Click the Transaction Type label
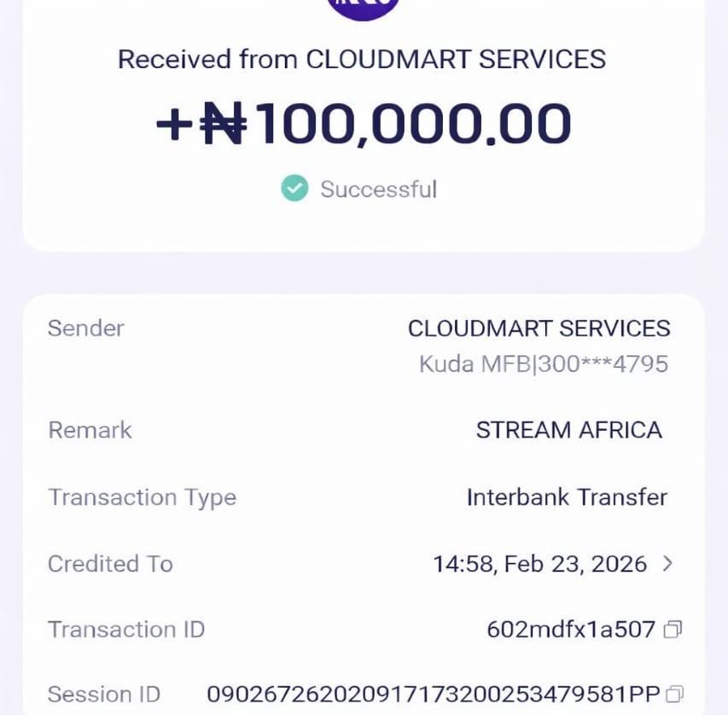728x715 pixels. 142,497
